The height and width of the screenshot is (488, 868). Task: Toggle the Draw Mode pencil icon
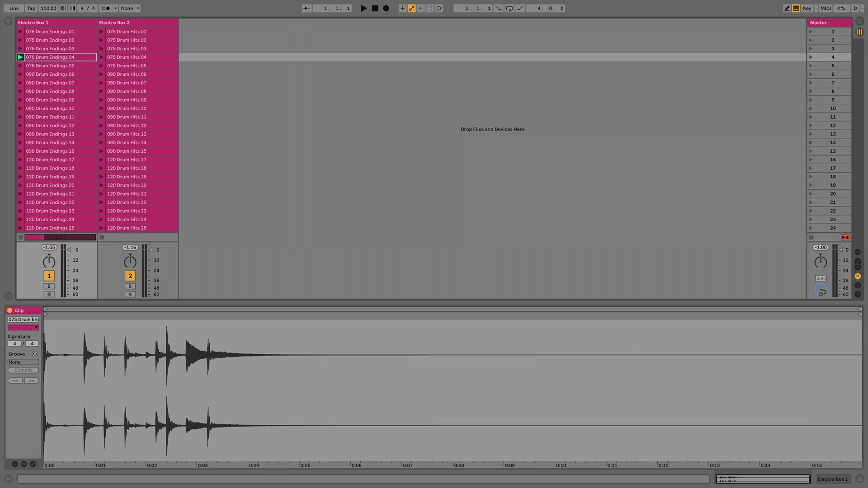click(x=787, y=8)
